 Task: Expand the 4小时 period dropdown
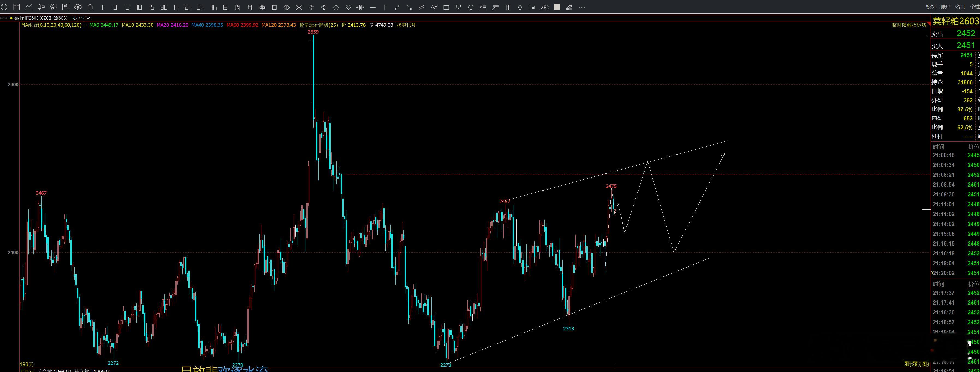tap(81, 18)
